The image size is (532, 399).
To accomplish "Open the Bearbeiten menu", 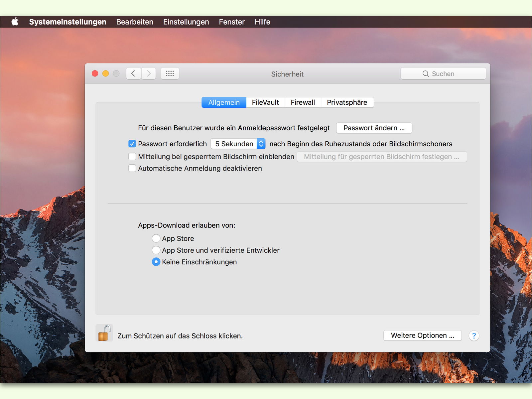I will tap(135, 22).
